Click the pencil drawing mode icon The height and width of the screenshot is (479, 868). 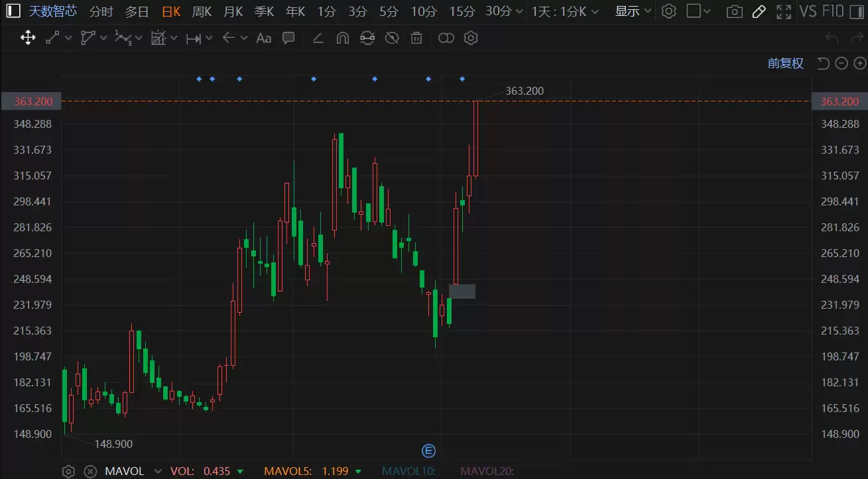[759, 11]
